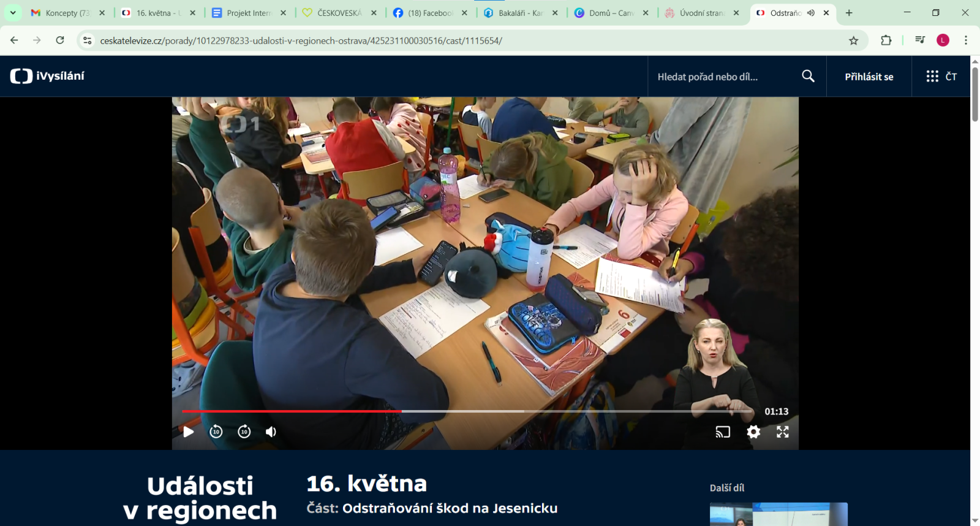Image resolution: width=980 pixels, height=526 pixels.
Task: Open video player settings gear
Action: click(753, 432)
